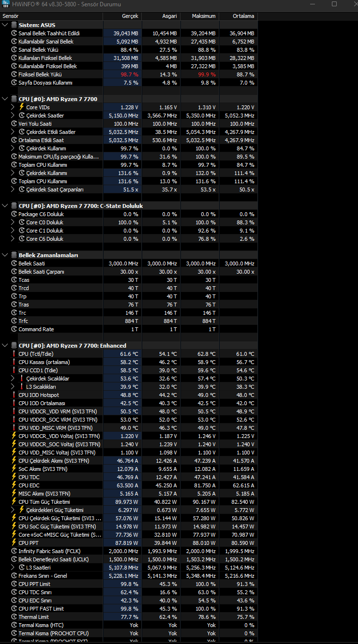
Task: Click the 884 T current value for Trfc
Action: tap(131, 321)
